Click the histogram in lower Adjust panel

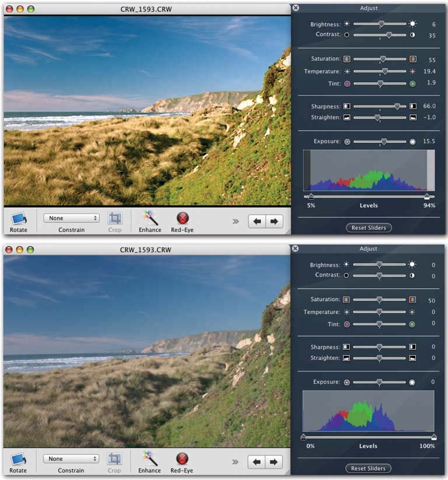369,411
